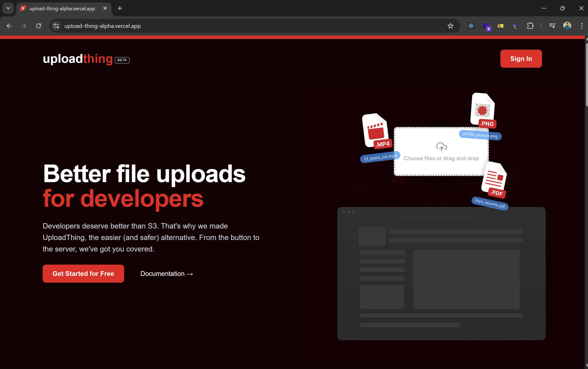Image resolution: width=588 pixels, height=369 pixels.
Task: Click the cloud upload icon in the dropzone
Action: tap(441, 146)
